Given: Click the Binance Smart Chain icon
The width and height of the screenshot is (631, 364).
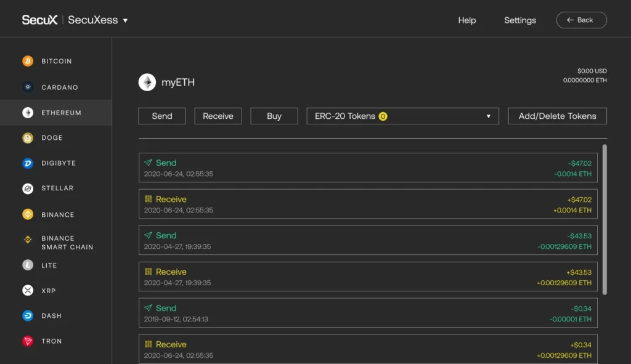Looking at the screenshot, I should pos(28,240).
